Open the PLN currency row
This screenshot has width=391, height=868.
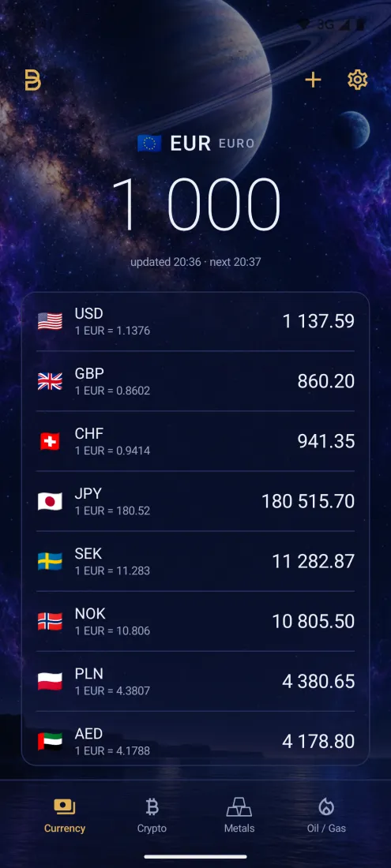[196, 682]
